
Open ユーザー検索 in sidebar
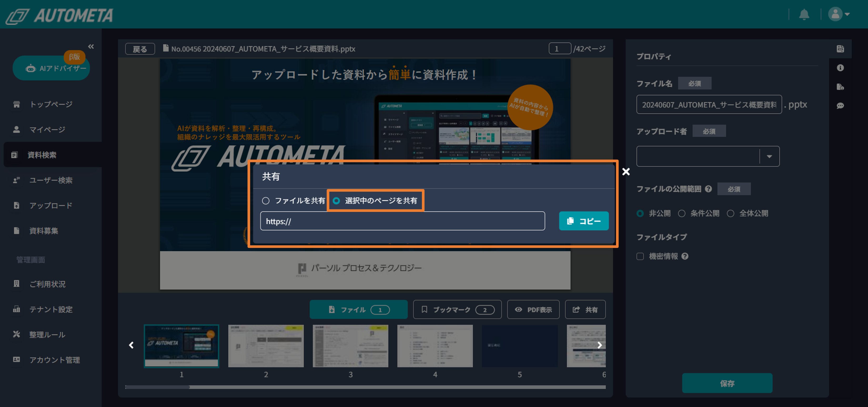coord(51,180)
